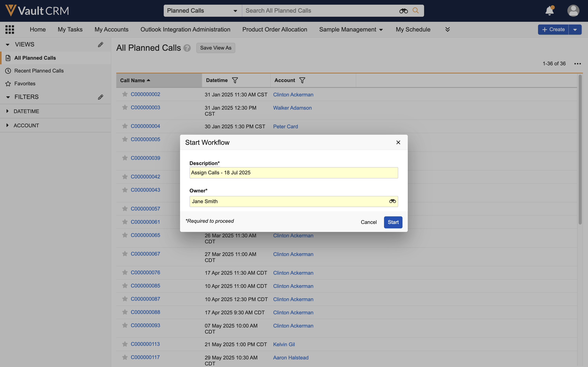The height and width of the screenshot is (367, 588).
Task: Cancel the Start Workflow dialog
Action: (x=368, y=222)
